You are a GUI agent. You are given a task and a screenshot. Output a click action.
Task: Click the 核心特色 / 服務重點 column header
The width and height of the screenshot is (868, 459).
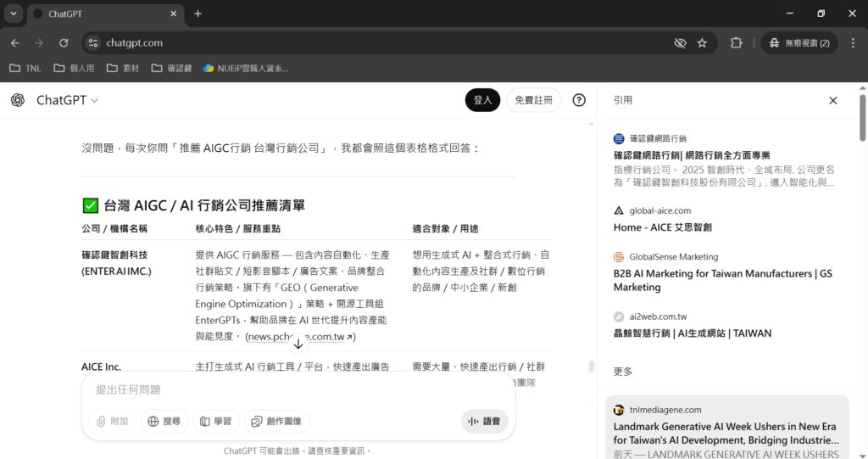[238, 228]
